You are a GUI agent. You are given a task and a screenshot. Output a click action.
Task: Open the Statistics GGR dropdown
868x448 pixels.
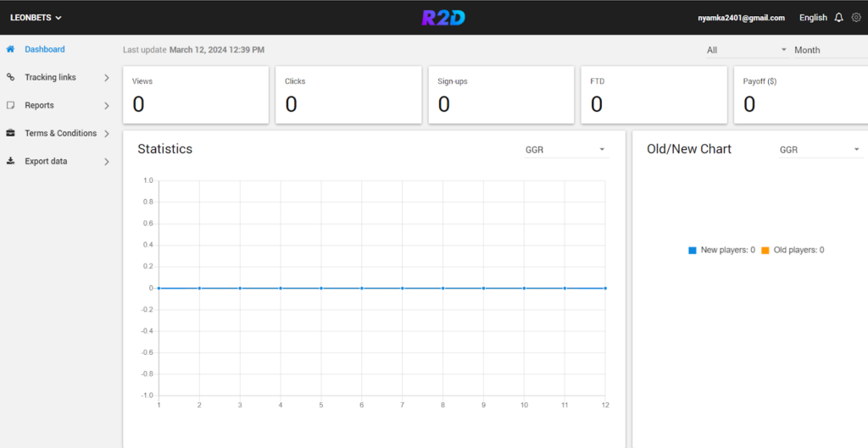tap(566, 150)
